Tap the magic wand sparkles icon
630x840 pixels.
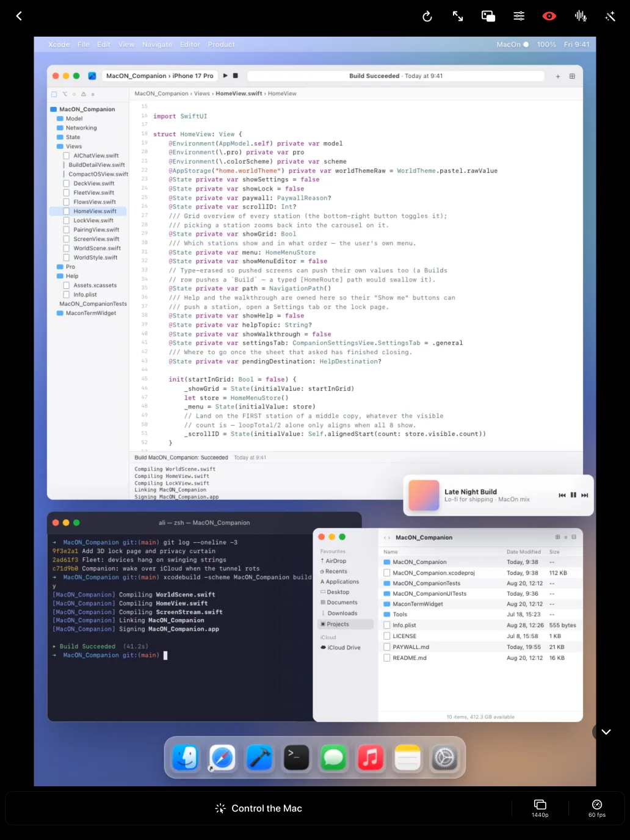click(x=610, y=16)
